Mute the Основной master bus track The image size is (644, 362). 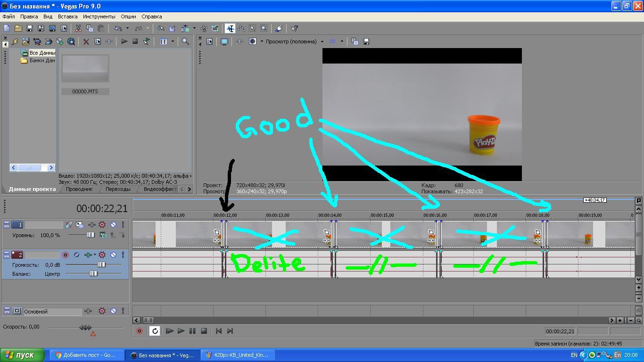(113, 311)
